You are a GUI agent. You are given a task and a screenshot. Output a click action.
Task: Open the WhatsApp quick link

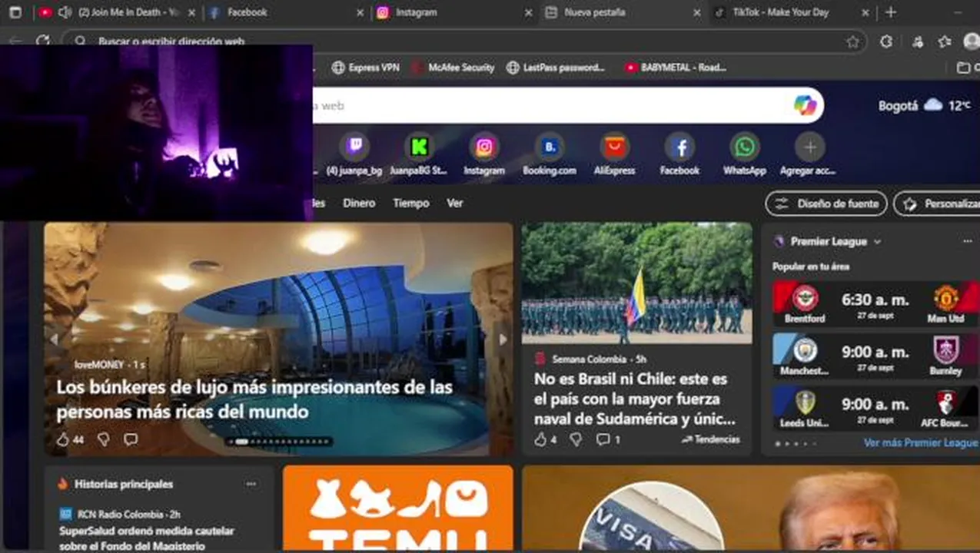tap(745, 154)
